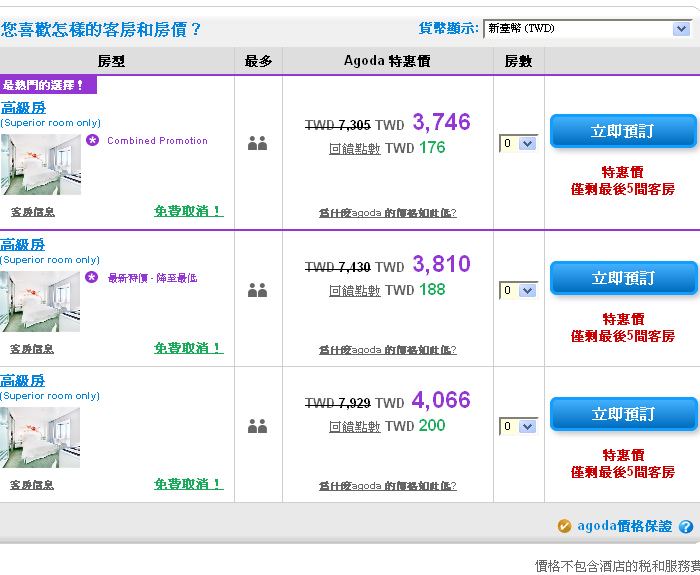Image resolution: width=700 pixels, height=575 pixels.
Task: Click the struck-through price TWD 7,305
Action: point(338,125)
